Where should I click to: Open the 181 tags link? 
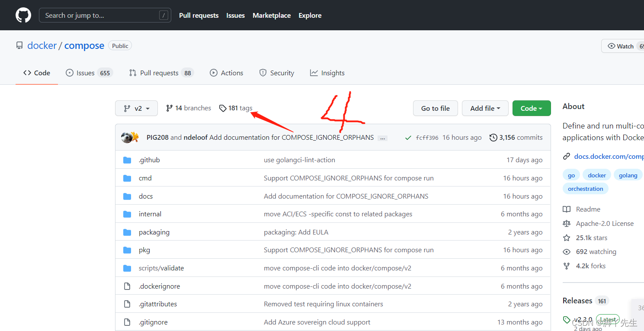click(236, 108)
